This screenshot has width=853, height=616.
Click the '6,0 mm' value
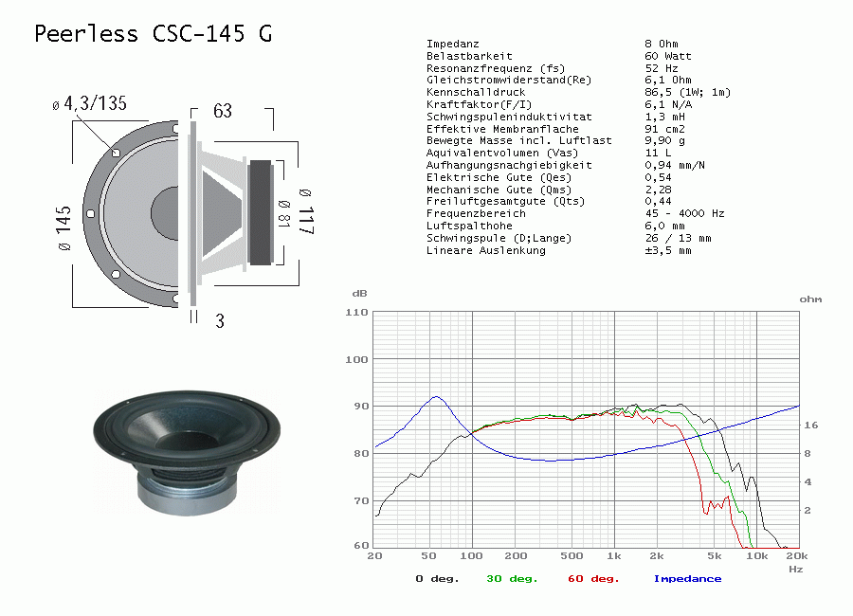(x=664, y=226)
